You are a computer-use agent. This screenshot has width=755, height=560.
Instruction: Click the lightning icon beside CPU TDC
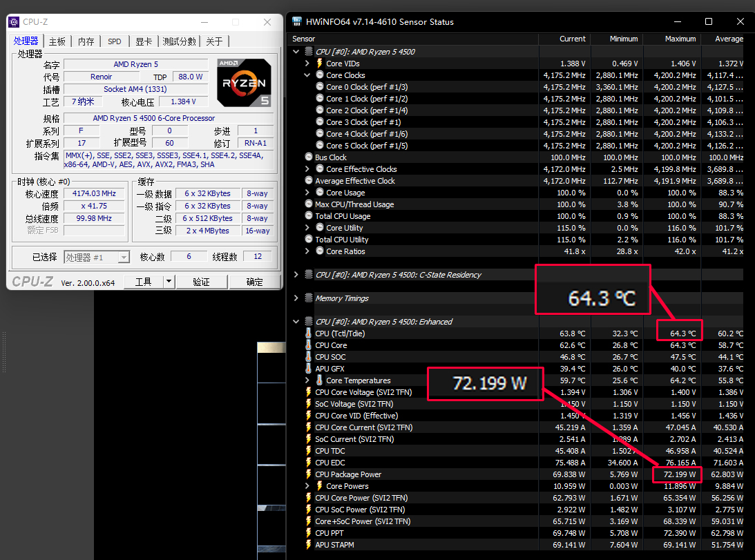[x=309, y=451]
